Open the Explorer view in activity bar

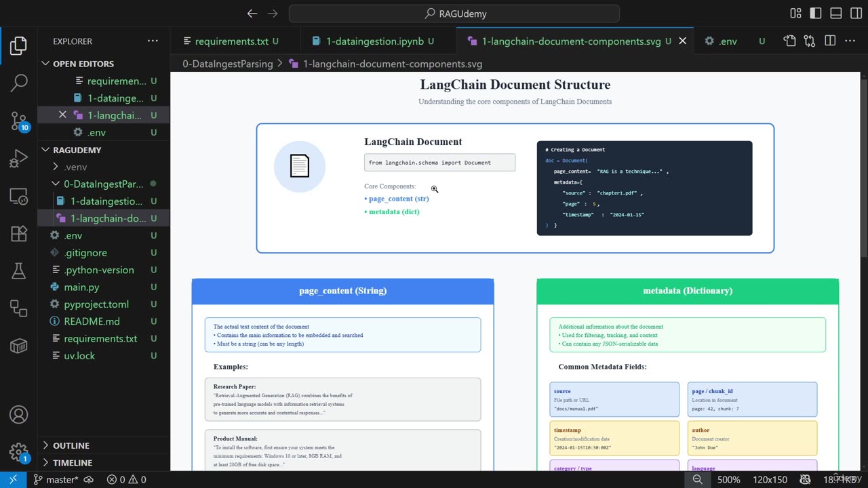(18, 45)
